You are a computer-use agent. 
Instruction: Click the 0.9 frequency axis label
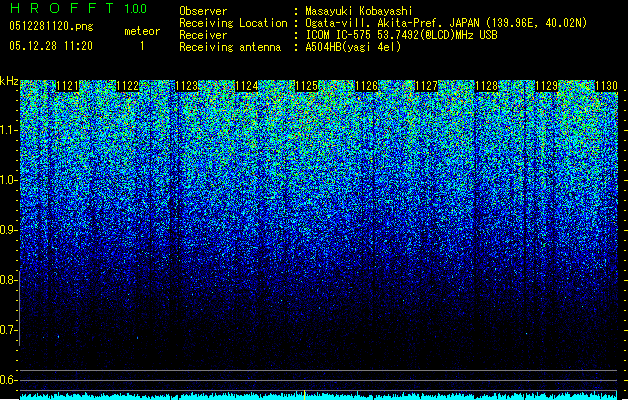coord(8,230)
